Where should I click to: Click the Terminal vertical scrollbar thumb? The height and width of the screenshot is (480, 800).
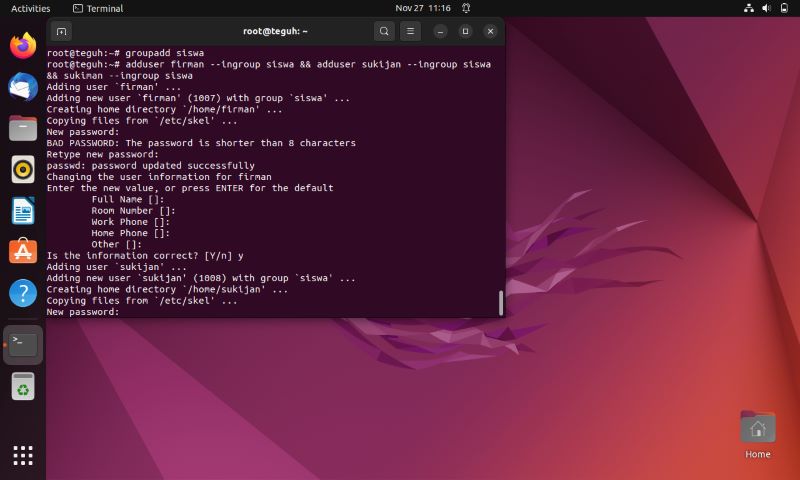(x=501, y=303)
